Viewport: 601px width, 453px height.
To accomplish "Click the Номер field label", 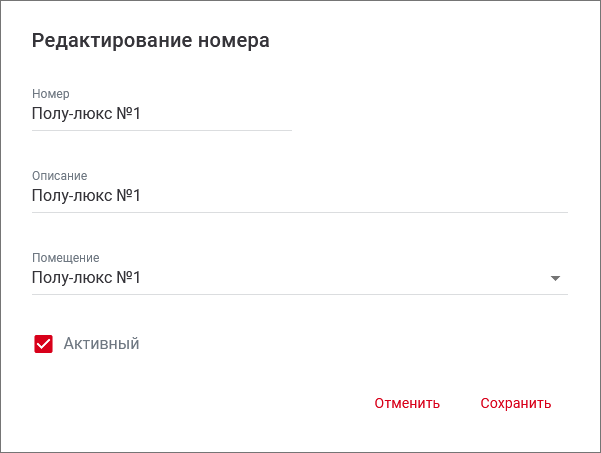I will 51,94.
